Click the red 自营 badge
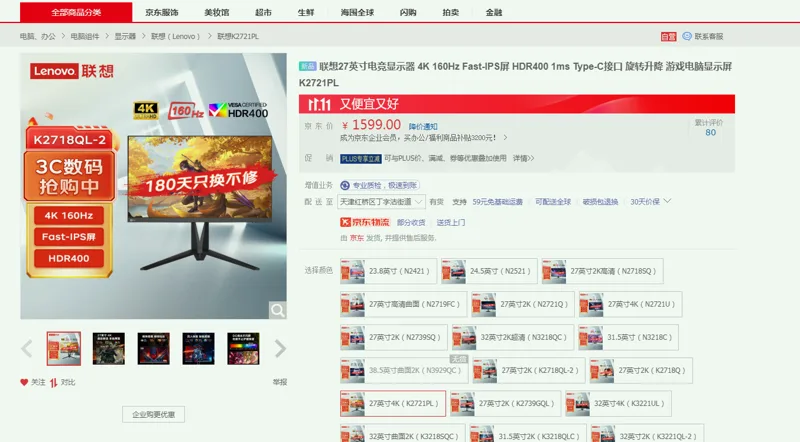Screen dimensions: 800x442 click(668, 36)
